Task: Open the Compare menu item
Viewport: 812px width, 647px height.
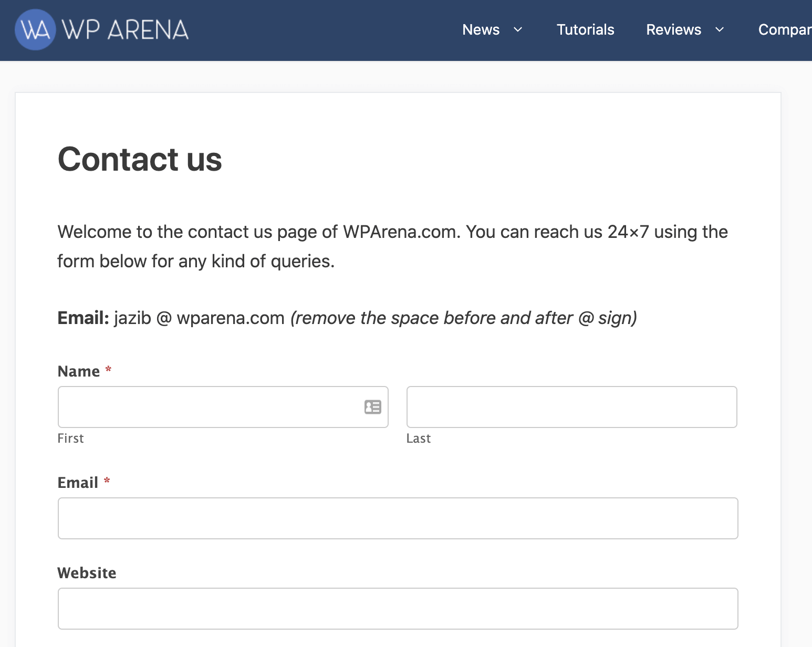Action: tap(785, 30)
